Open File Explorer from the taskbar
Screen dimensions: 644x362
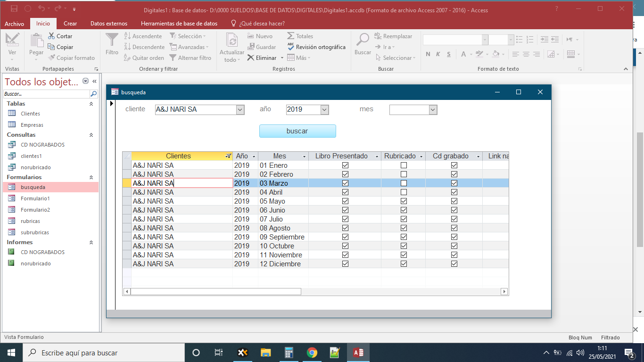click(x=265, y=353)
